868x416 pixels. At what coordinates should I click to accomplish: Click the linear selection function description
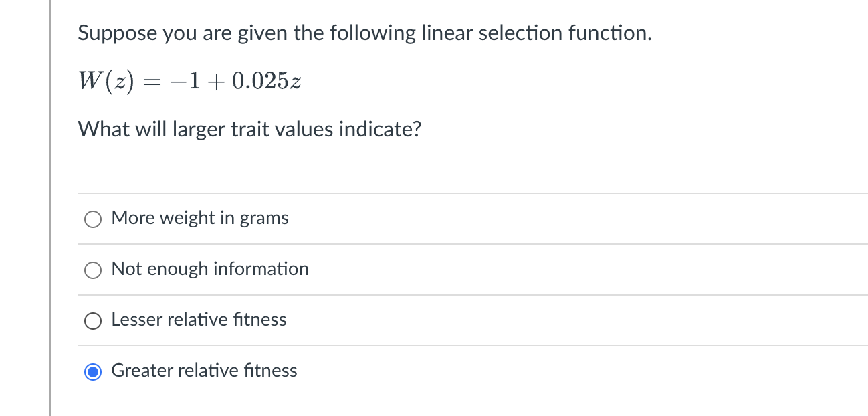pyautogui.click(x=364, y=33)
